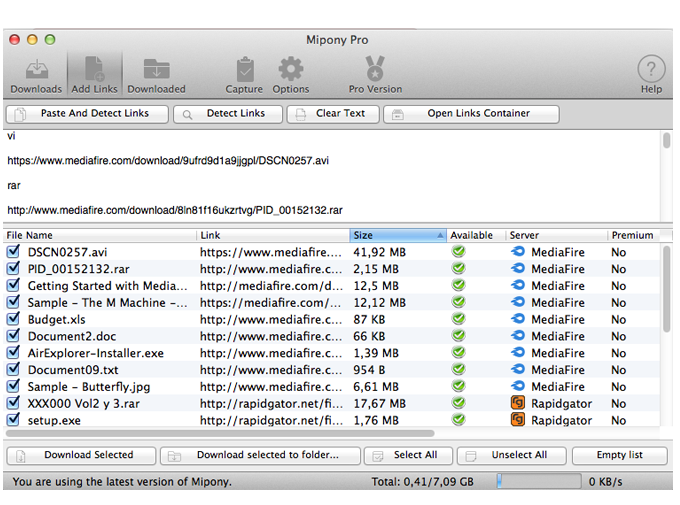Toggle the setup.exe checkbox
The width and height of the screenshot is (680, 505).
point(13,420)
